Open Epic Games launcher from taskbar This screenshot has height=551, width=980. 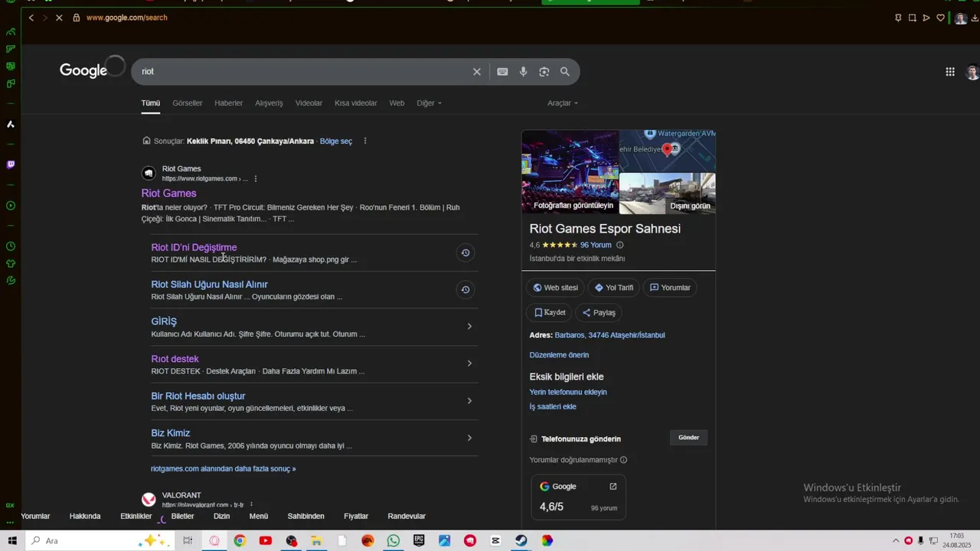(419, 540)
